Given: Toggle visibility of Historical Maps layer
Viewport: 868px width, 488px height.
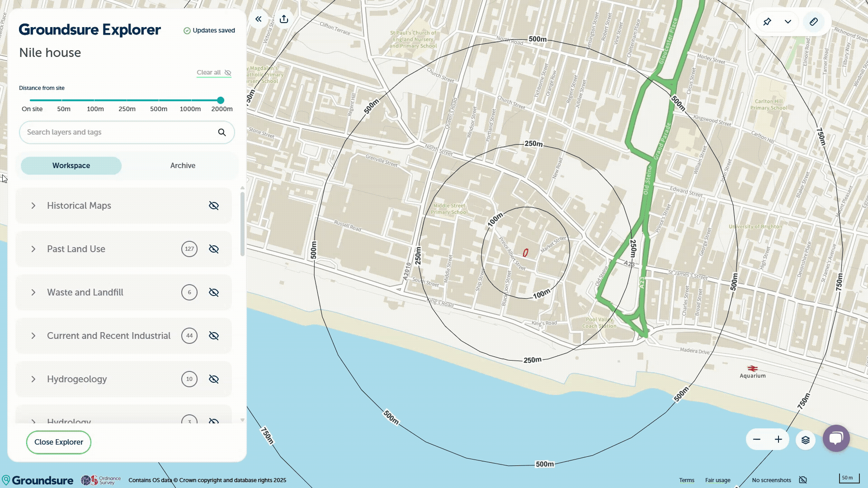Looking at the screenshot, I should [x=214, y=206].
